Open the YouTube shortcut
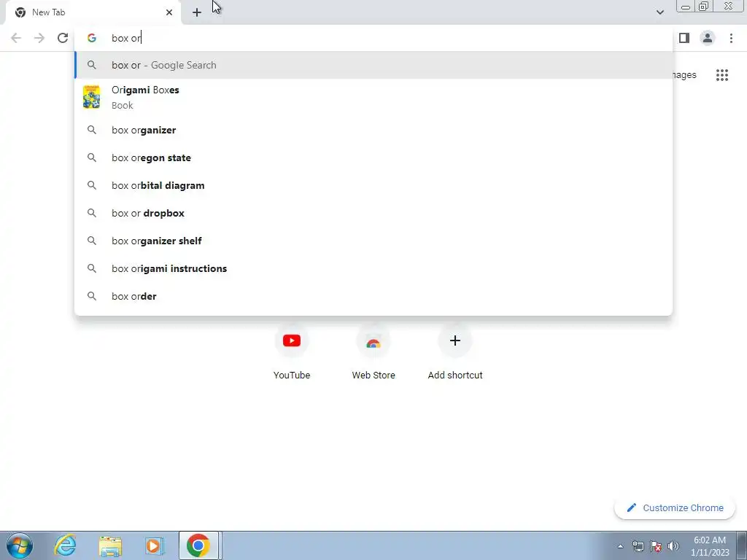 tap(292, 352)
